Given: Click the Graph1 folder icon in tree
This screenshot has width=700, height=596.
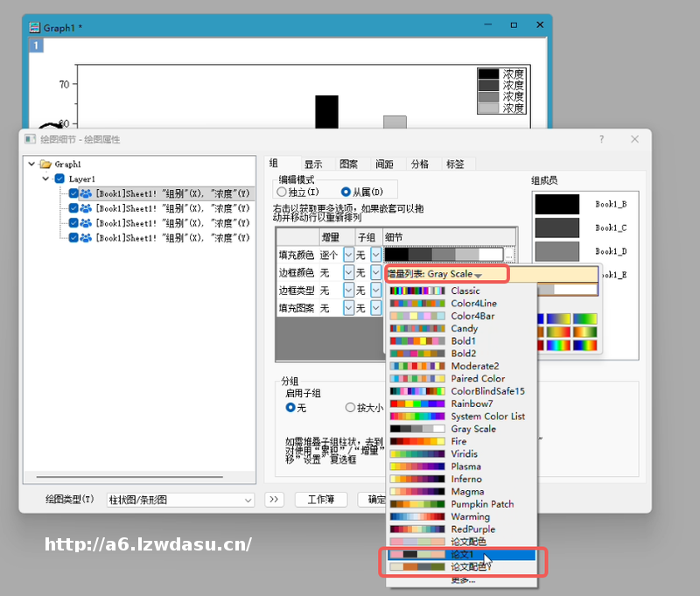Looking at the screenshot, I should point(45,164).
